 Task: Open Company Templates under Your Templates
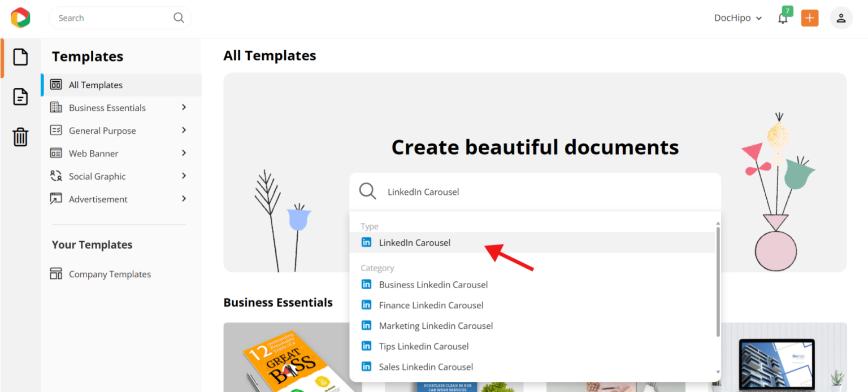click(x=110, y=274)
